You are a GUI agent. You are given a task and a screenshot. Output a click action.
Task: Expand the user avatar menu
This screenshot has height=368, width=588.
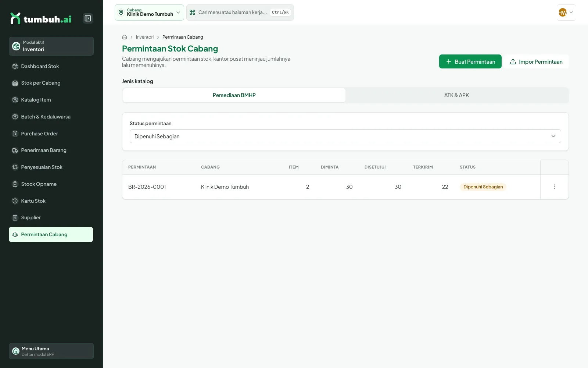tap(566, 13)
